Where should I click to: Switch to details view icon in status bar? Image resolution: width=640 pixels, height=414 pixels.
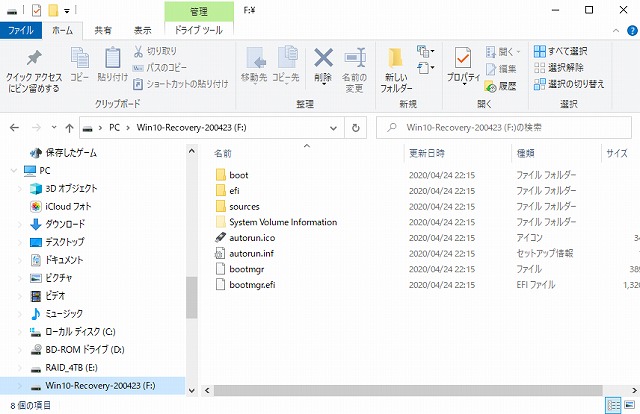point(613,405)
